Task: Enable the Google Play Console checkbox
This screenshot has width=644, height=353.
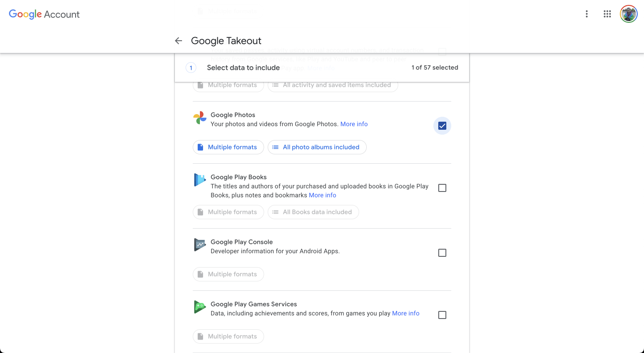Action: 442,253
